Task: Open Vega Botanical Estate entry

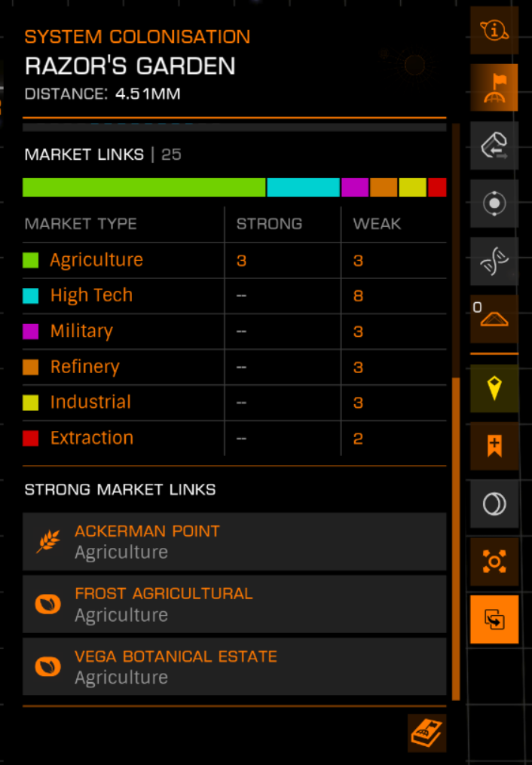Action: (x=234, y=666)
